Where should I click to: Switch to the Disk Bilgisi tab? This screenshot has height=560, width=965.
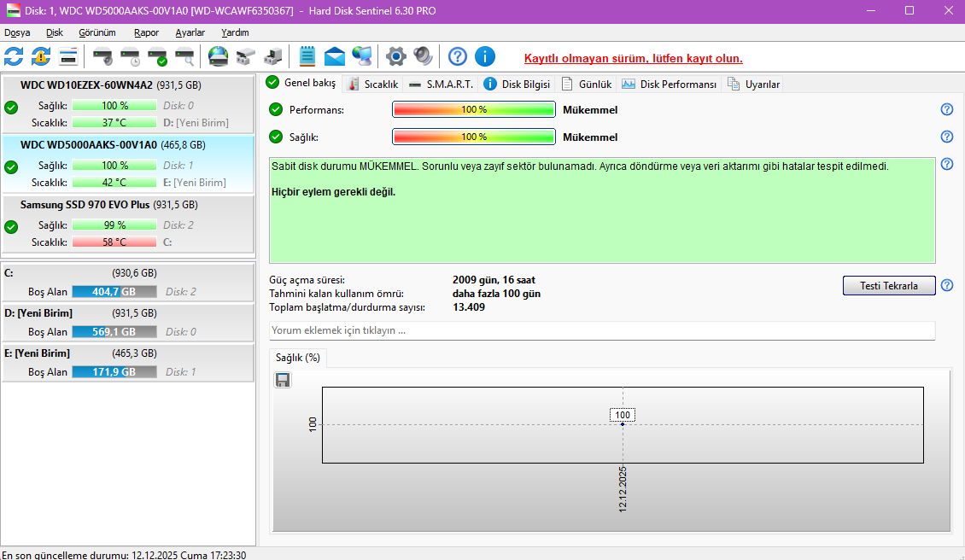coord(517,85)
